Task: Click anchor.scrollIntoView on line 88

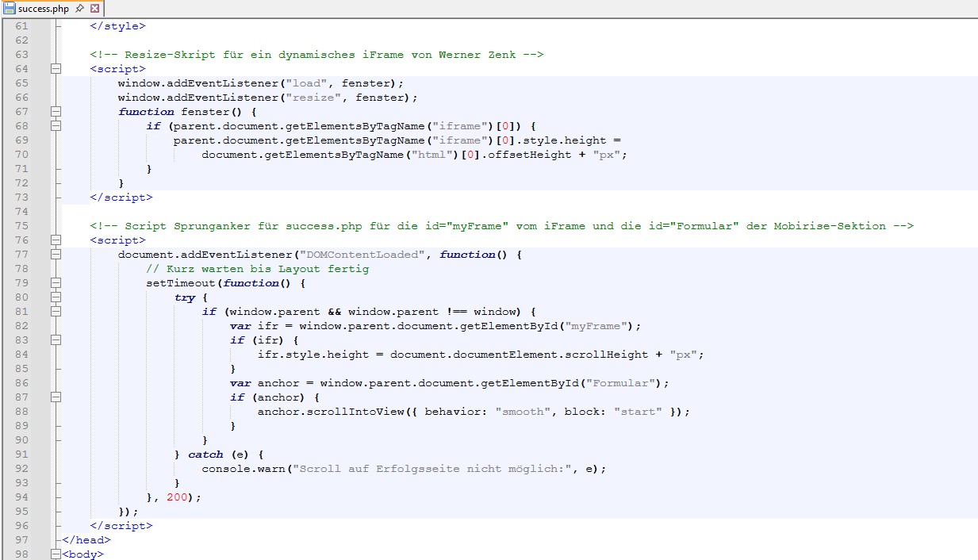Action: pos(331,412)
